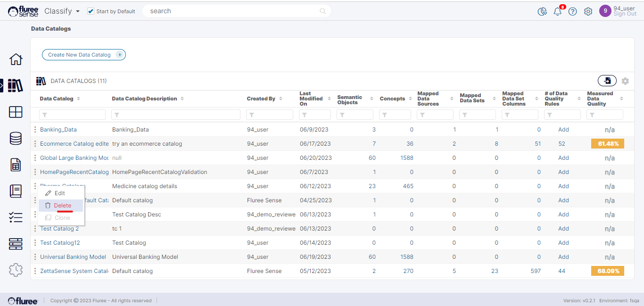Open table settings gear above grid
This screenshot has height=306, width=644.
coord(625,81)
